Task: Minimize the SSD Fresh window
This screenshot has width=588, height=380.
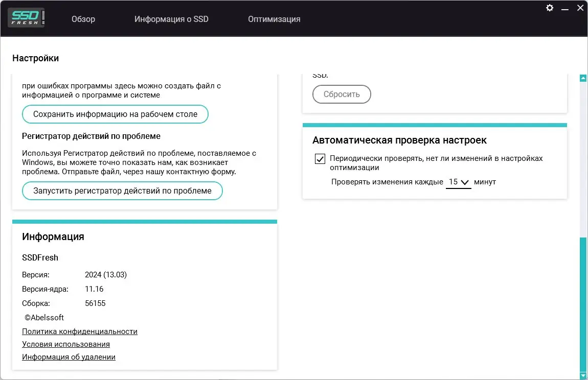Action: pyautogui.click(x=564, y=8)
